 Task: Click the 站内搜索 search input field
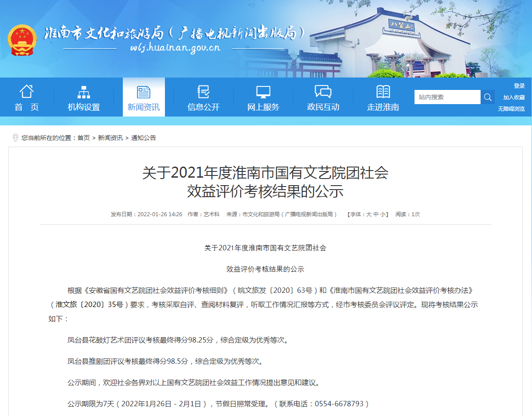point(448,97)
